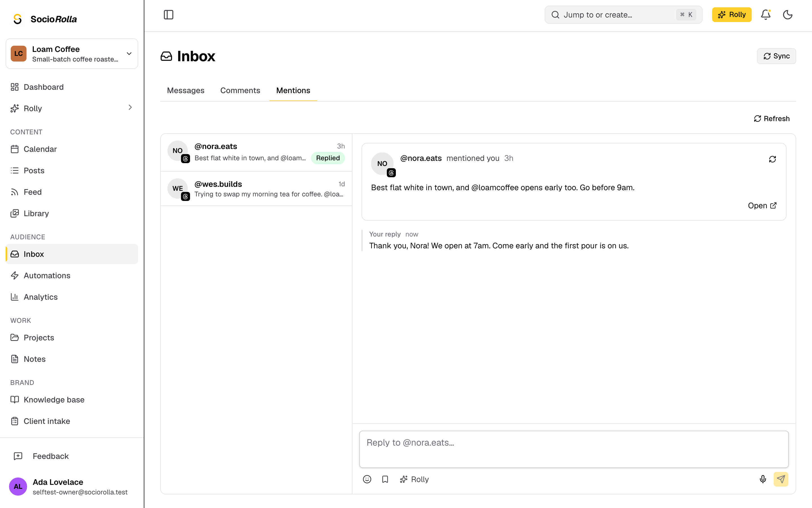Open the Calendar page
The image size is (812, 508).
[x=72, y=149]
